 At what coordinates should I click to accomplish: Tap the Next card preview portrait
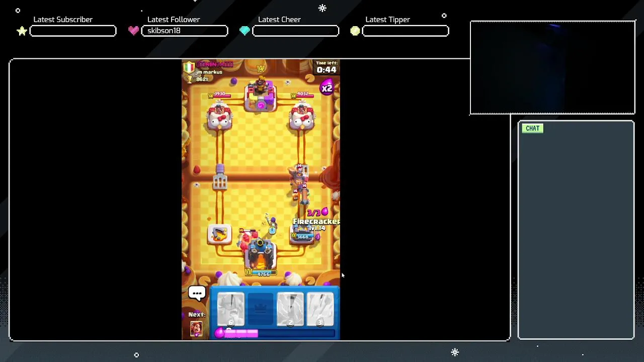pyautogui.click(x=196, y=328)
